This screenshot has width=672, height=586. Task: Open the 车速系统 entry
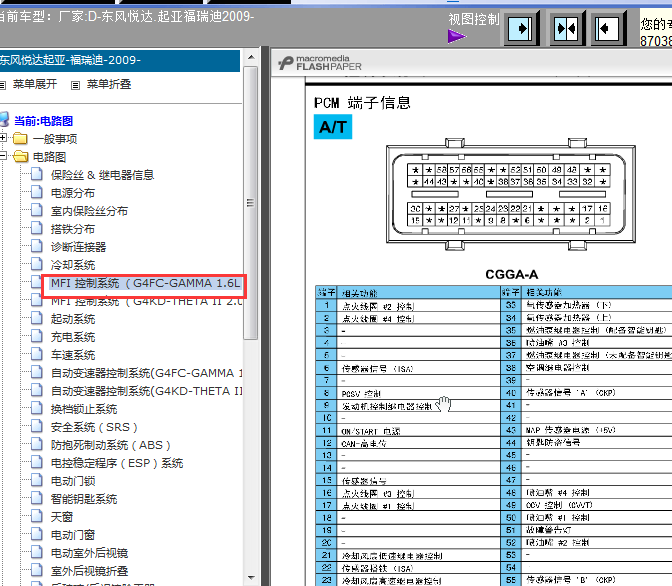pos(72,355)
